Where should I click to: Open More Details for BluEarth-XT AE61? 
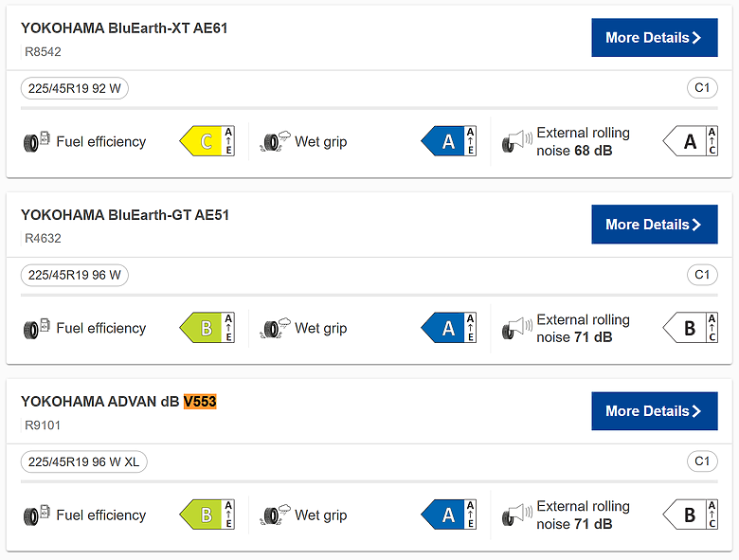point(654,38)
